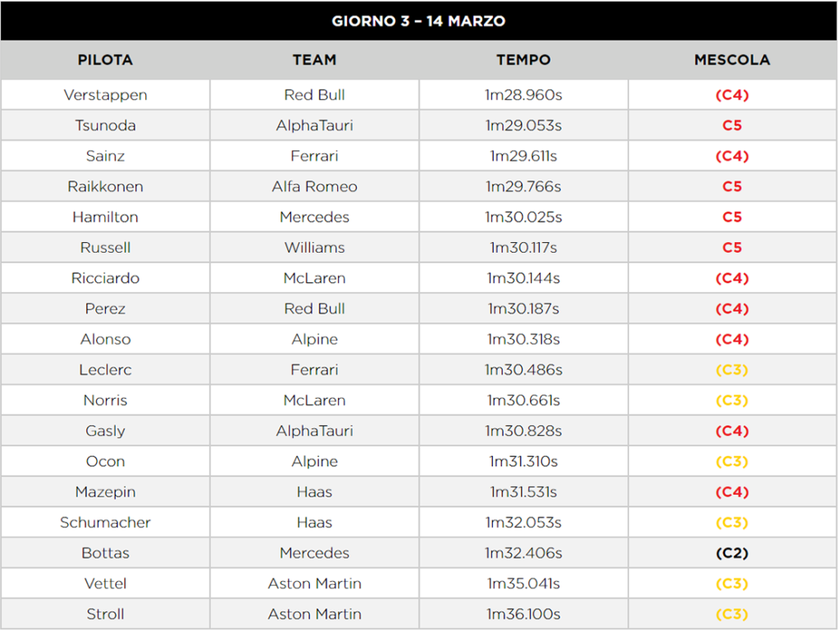Click the black C2 compound for Bottas
Image resolution: width=840 pixels, height=631 pixels.
[x=732, y=553]
